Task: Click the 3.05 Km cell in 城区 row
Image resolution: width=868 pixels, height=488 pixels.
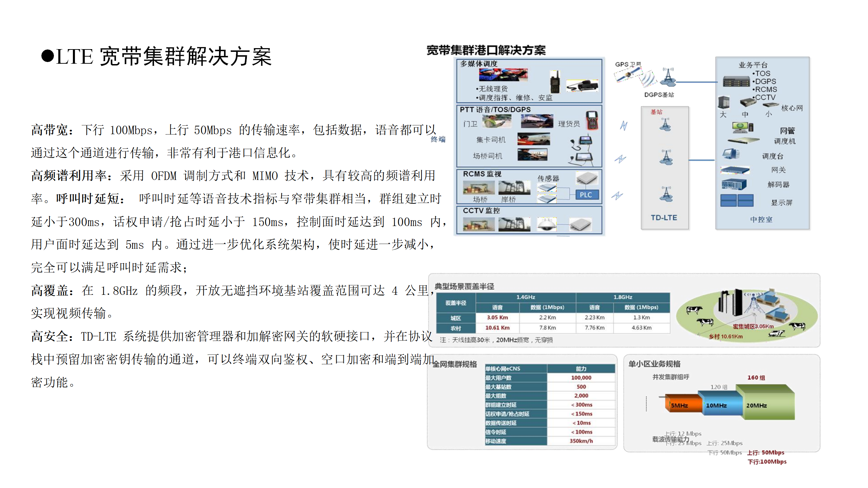Action: click(x=497, y=318)
